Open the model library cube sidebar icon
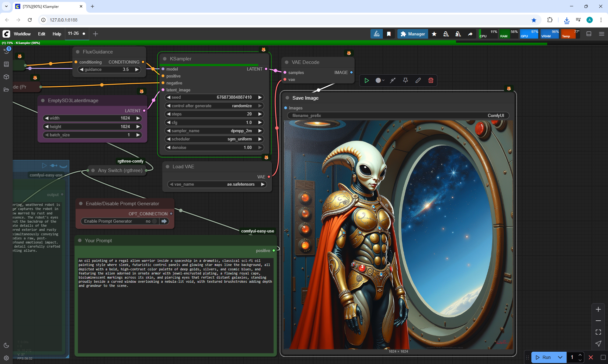 (x=6, y=77)
